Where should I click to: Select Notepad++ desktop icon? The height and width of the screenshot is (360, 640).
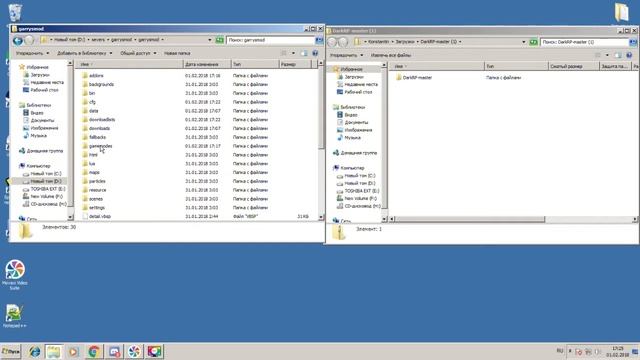click(x=14, y=316)
